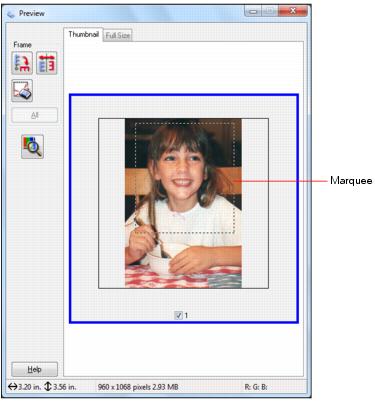The height and width of the screenshot is (402, 375).
Task: Click the All button under Frame
Action: pyautogui.click(x=35, y=115)
